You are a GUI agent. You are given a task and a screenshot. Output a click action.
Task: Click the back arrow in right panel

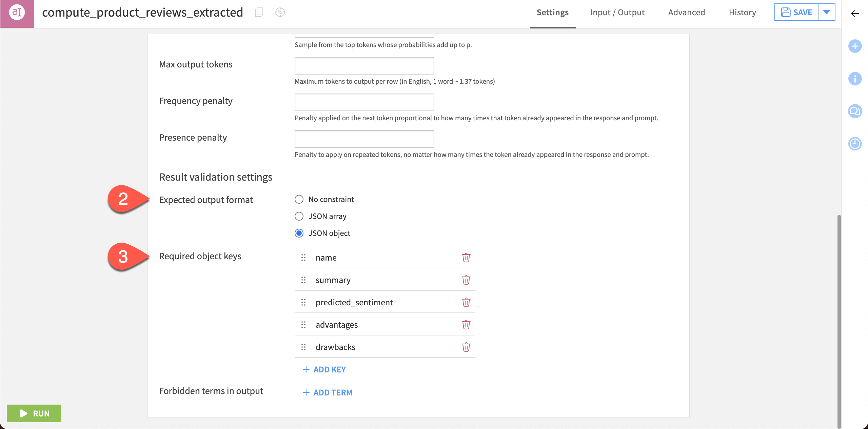[x=855, y=14]
